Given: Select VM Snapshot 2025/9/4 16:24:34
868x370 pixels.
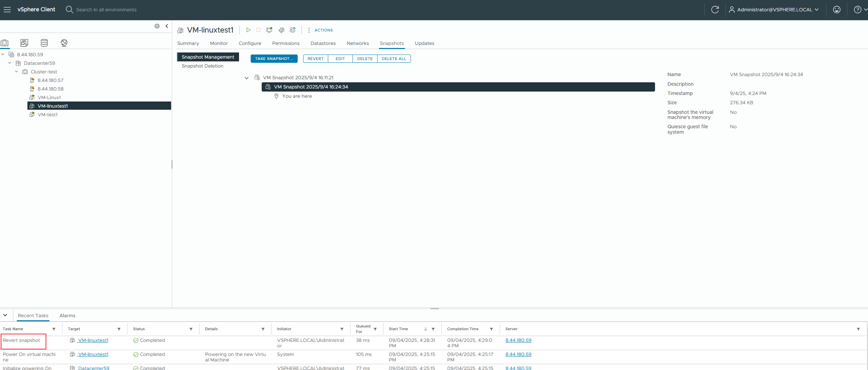Looking at the screenshot, I should pos(458,87).
